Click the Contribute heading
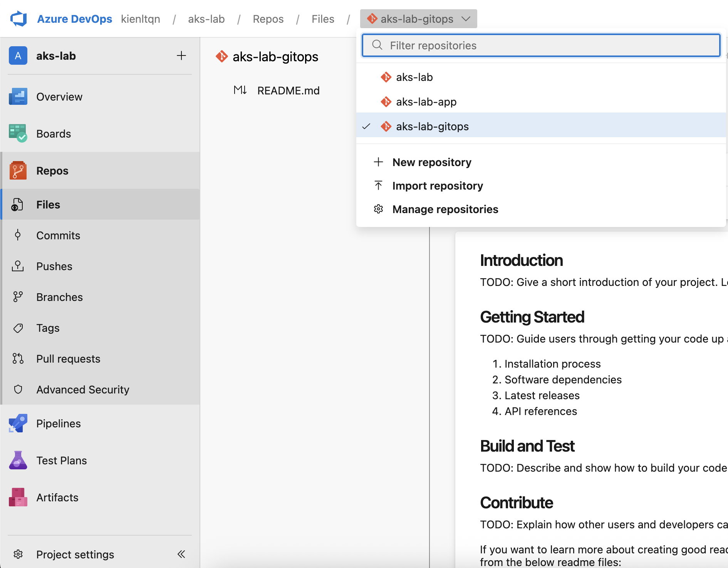 (x=517, y=503)
